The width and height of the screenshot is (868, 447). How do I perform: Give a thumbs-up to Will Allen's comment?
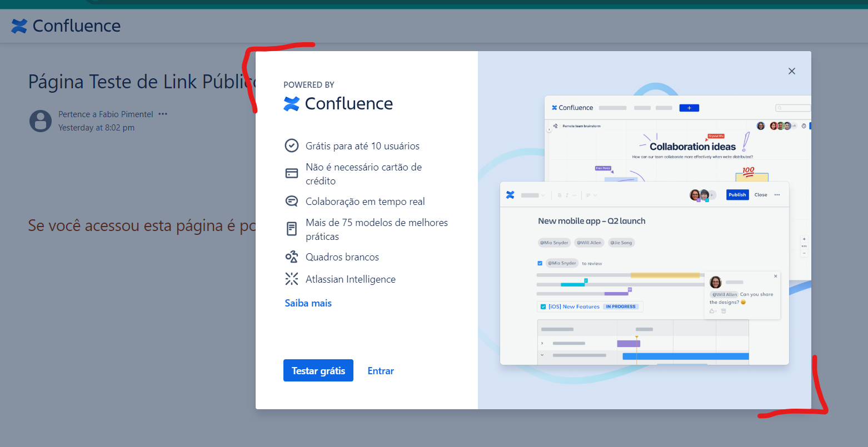(712, 311)
